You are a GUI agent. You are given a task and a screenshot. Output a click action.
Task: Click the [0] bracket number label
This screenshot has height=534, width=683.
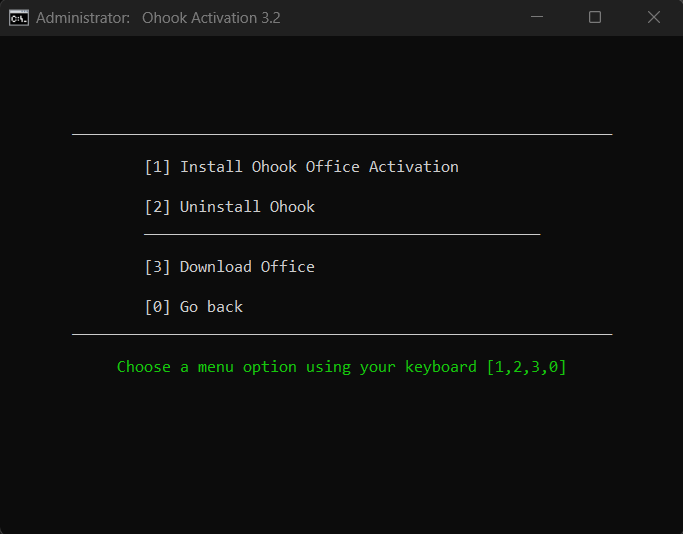(x=157, y=307)
